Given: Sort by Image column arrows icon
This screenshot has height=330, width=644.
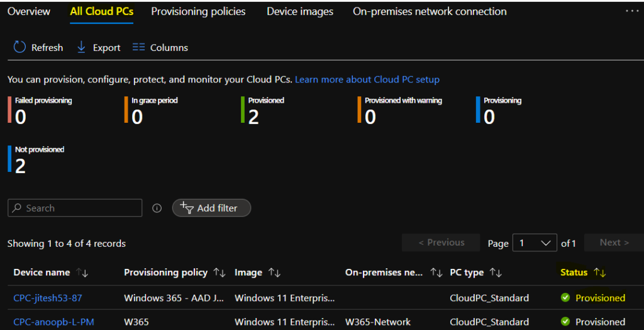Looking at the screenshot, I should coord(274,273).
